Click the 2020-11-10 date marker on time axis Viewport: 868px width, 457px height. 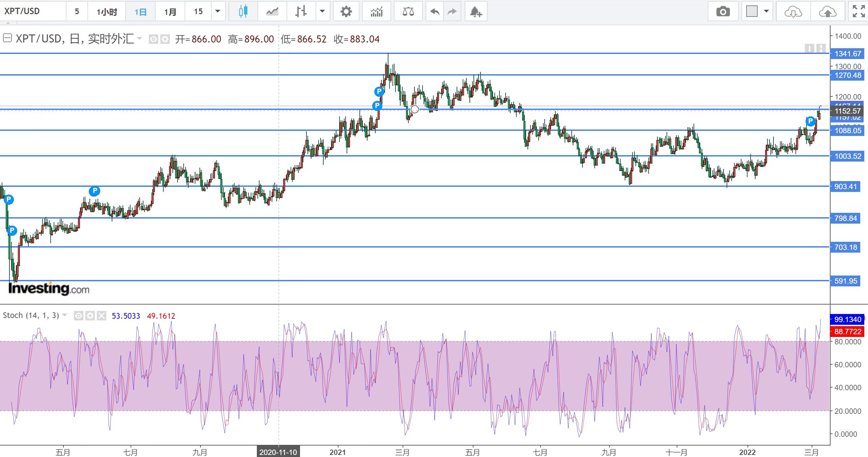278,452
